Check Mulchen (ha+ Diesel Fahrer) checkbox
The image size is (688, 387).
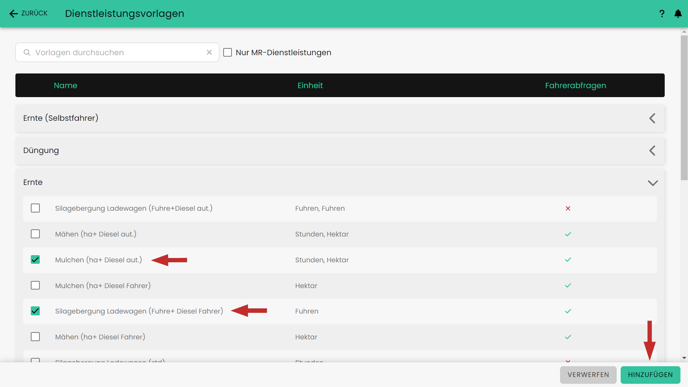[x=35, y=285]
